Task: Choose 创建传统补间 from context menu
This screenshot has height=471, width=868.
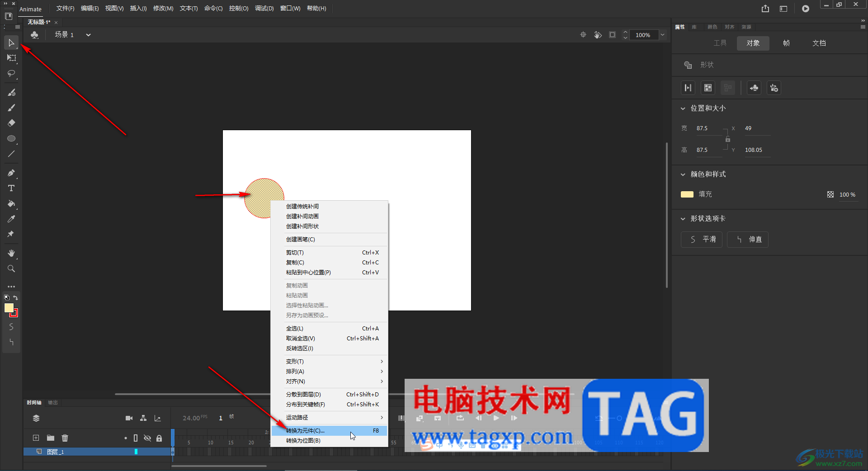Action: tap(330, 207)
